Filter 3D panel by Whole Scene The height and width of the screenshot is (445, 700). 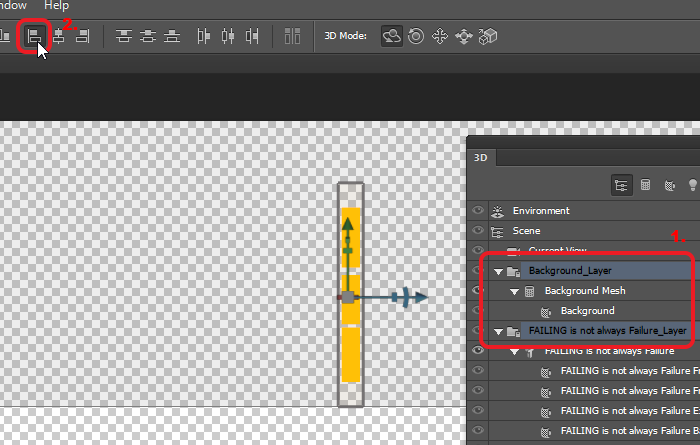coord(621,185)
